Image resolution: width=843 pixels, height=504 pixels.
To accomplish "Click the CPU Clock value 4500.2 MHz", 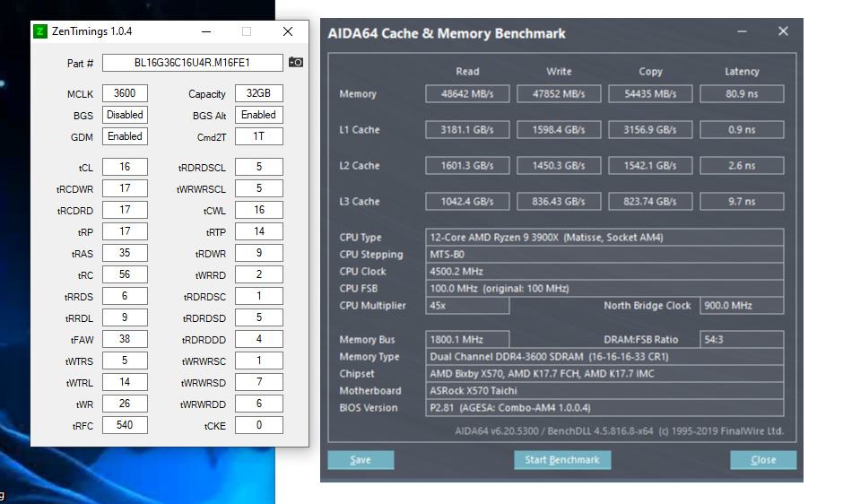I will pos(604,272).
